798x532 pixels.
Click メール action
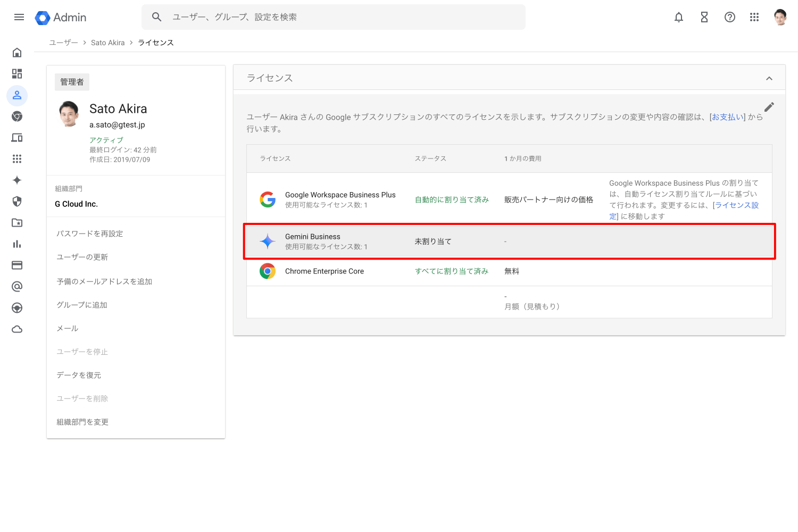[68, 328]
